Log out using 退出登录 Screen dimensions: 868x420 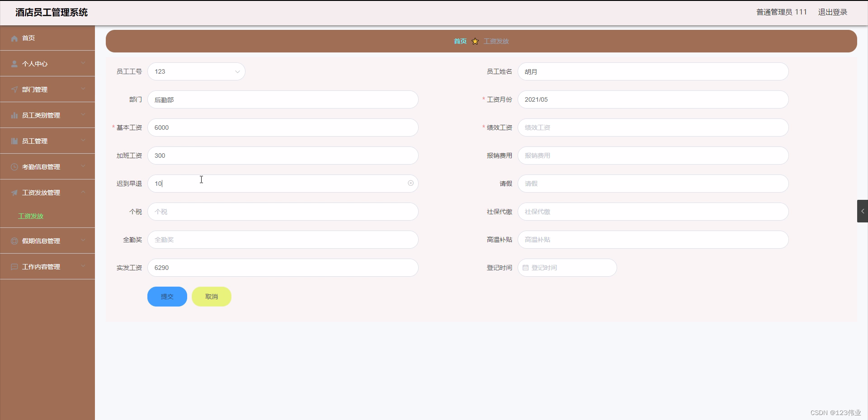(x=833, y=12)
